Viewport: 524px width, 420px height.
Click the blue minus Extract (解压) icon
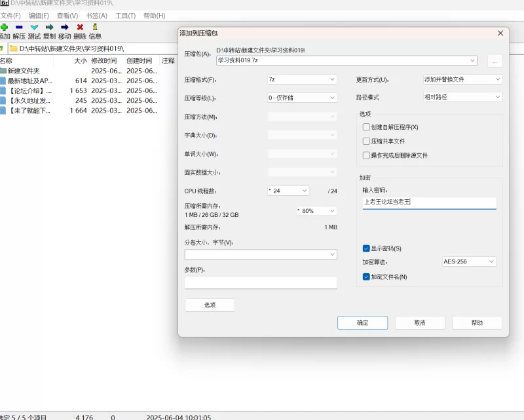coord(19,28)
